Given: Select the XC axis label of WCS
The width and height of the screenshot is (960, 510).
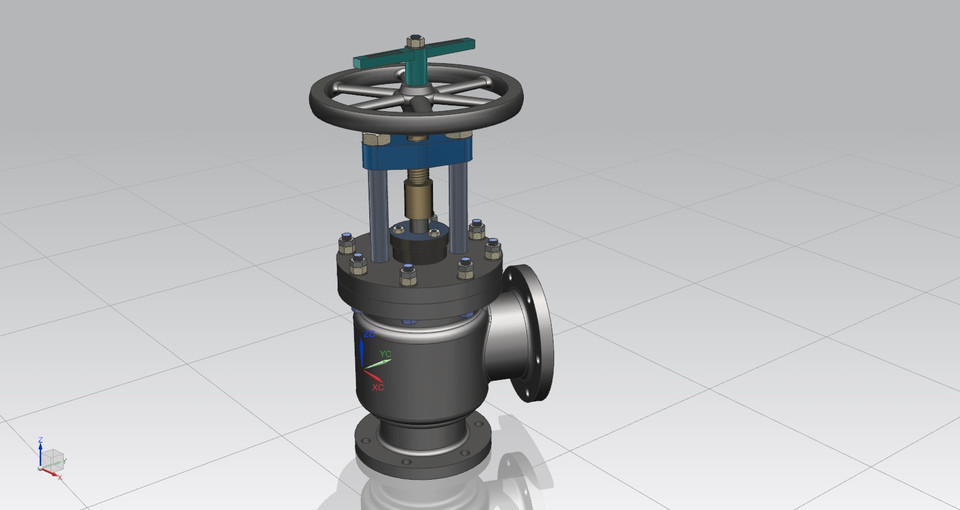Looking at the screenshot, I should click(x=378, y=387).
